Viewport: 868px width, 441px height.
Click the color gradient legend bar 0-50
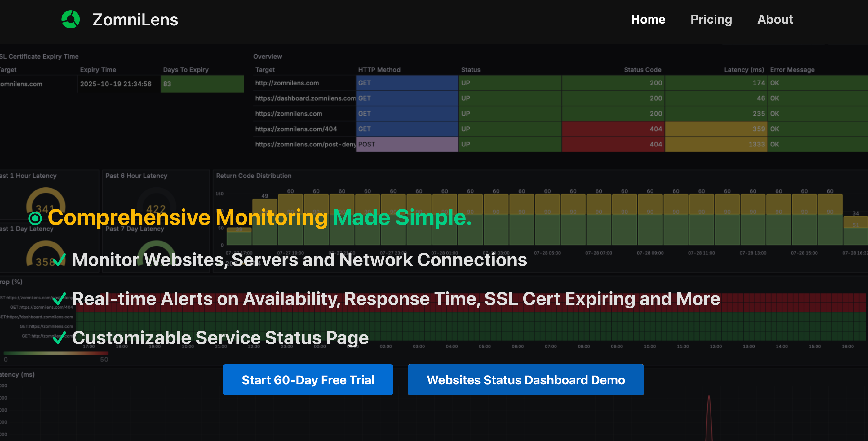pos(56,353)
